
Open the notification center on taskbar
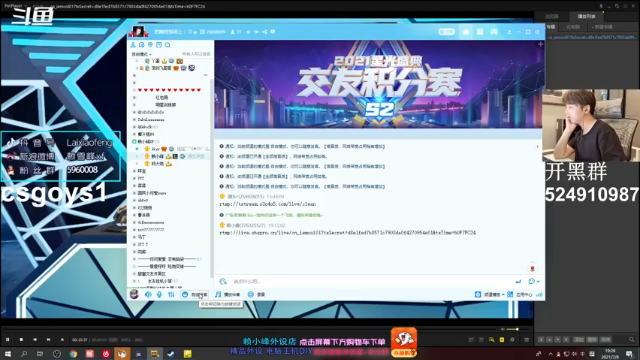[629, 354]
